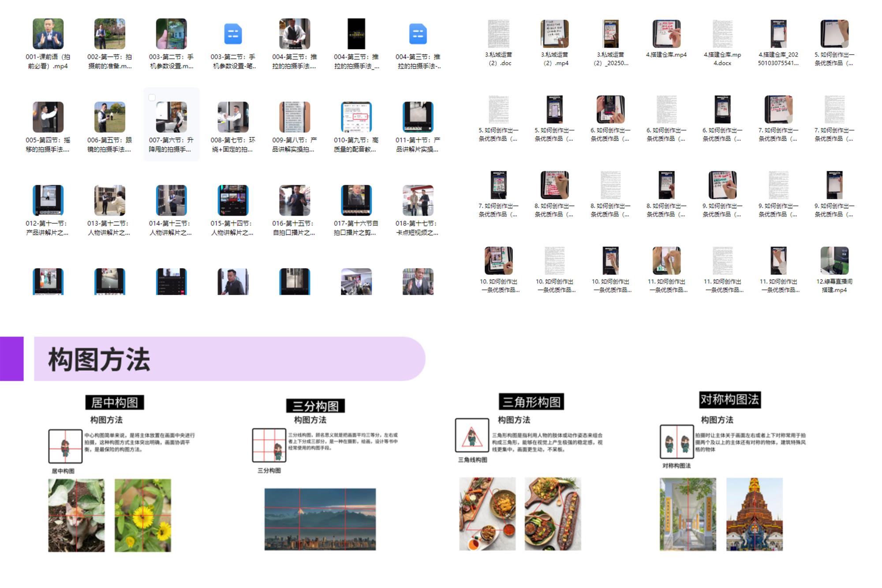The image size is (882, 588).
Task: Click the 对称构图法 black title label
Action: pyautogui.click(x=729, y=400)
